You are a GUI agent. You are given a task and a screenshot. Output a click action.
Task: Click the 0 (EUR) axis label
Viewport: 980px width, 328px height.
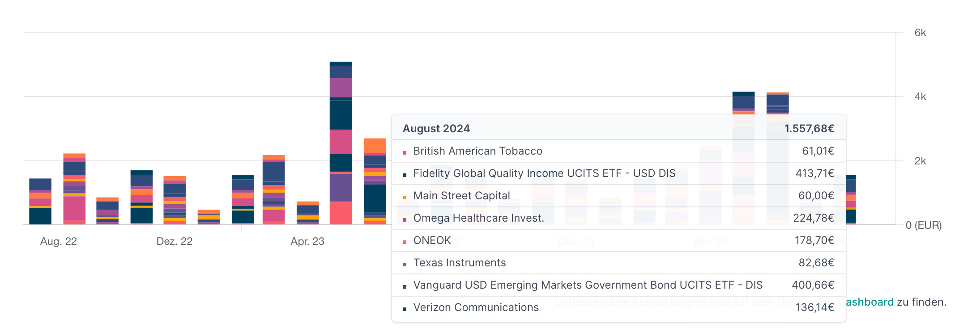coord(924,225)
